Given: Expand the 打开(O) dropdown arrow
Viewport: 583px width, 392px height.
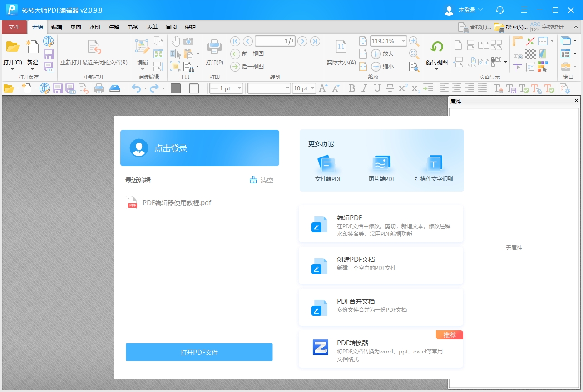Looking at the screenshot, I should [x=12, y=69].
